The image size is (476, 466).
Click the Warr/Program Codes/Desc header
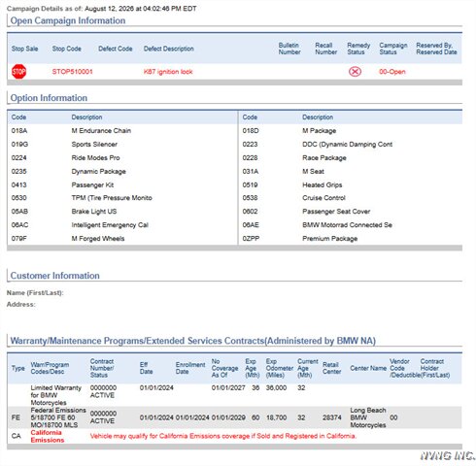[x=50, y=368]
